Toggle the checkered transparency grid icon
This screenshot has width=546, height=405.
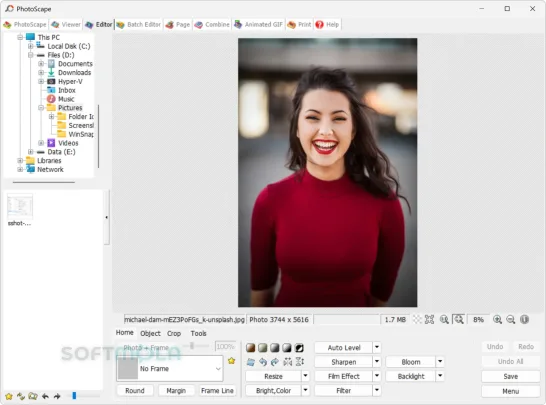coord(417,319)
